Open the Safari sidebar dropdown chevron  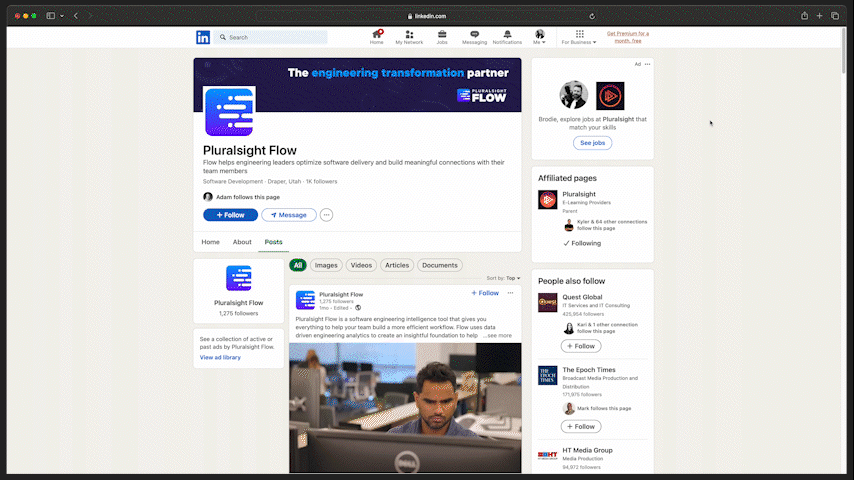click(x=62, y=16)
